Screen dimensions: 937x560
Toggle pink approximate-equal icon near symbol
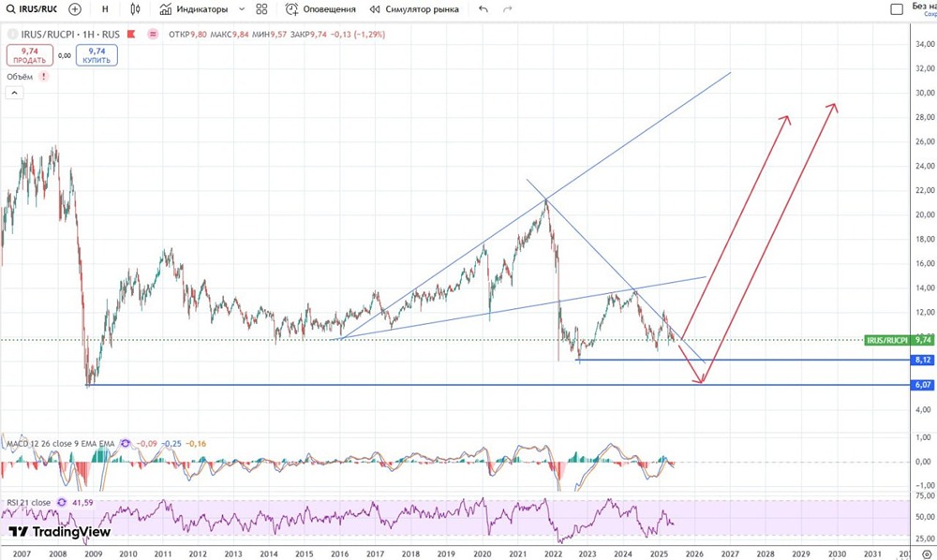153,34
